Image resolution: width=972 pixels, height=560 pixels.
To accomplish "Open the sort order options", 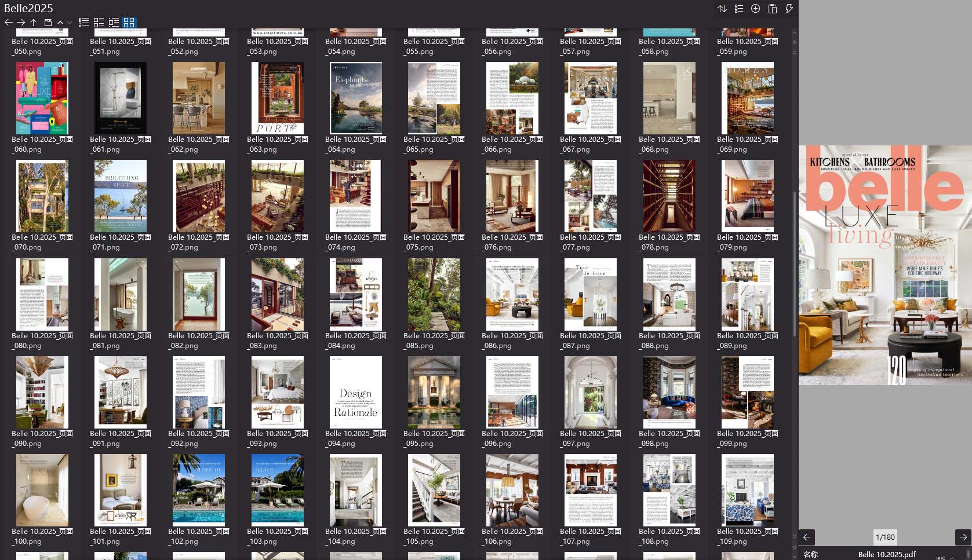I will 722,9.
